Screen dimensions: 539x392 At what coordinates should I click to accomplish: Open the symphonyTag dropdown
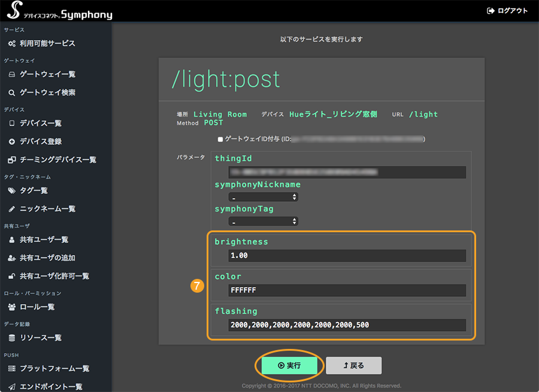tap(264, 221)
